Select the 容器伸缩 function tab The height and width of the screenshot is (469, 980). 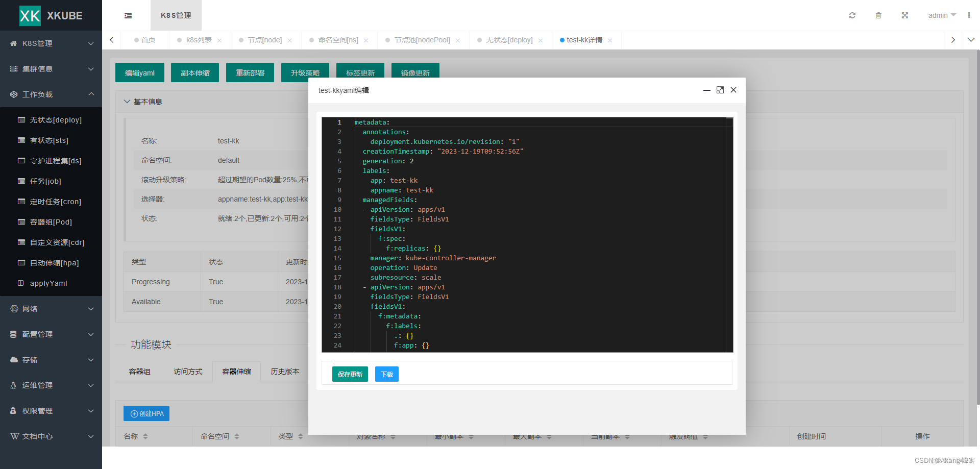coord(237,372)
